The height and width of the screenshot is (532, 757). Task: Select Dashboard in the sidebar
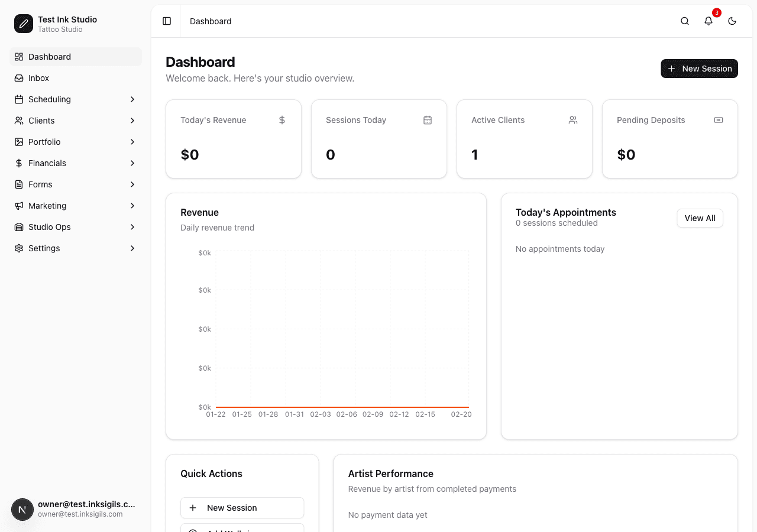coord(51,57)
